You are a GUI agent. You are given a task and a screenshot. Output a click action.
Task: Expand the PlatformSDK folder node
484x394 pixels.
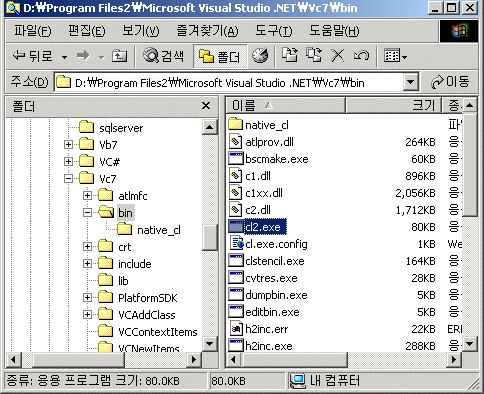point(87,297)
